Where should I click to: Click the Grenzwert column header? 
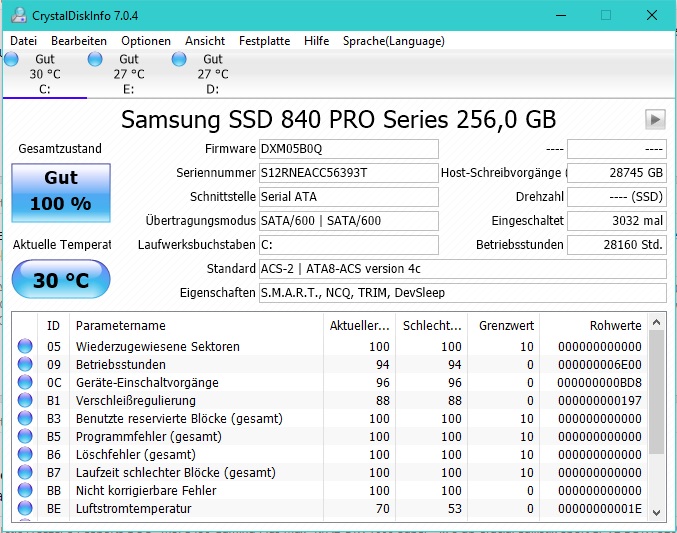pos(503,325)
